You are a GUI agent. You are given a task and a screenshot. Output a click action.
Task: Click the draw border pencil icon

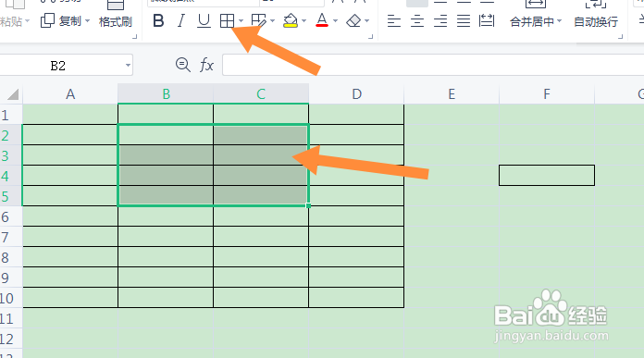coord(258,20)
